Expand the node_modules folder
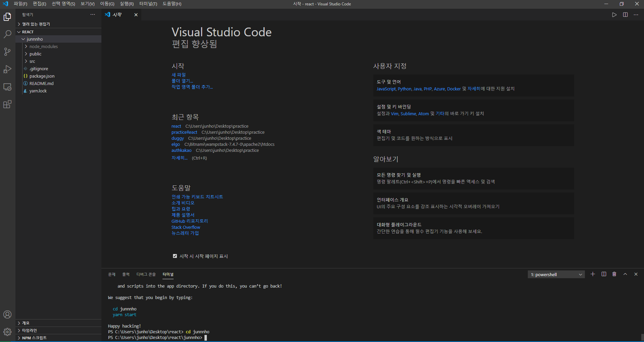Image resolution: width=644 pixels, height=342 pixels. [x=59, y=46]
